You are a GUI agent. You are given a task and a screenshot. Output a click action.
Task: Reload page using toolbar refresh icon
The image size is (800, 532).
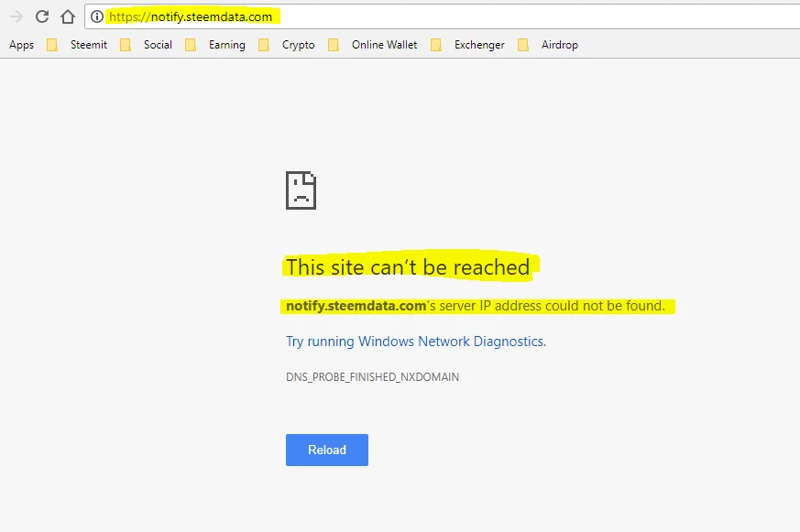42,16
